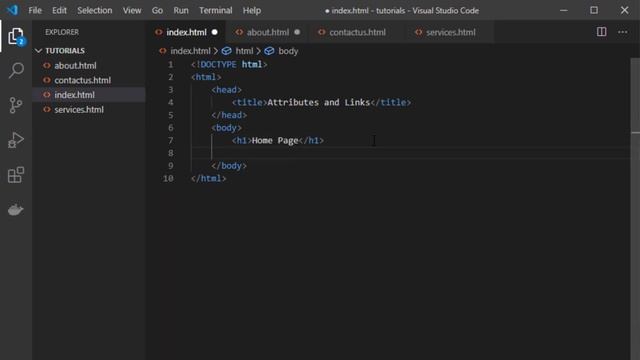640x360 pixels.
Task: Click the HTML file icon beside services.html in the explorer
Action: pos(47,109)
